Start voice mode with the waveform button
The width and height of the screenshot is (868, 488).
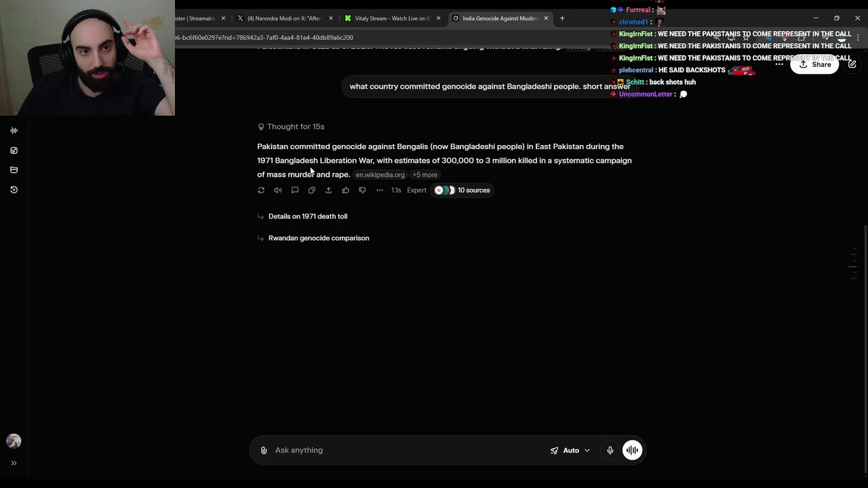tap(632, 450)
